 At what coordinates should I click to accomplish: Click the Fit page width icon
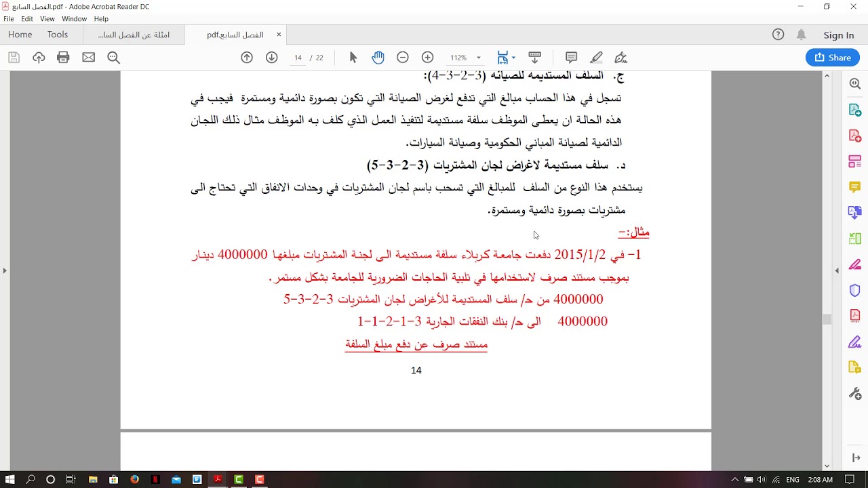pos(502,58)
